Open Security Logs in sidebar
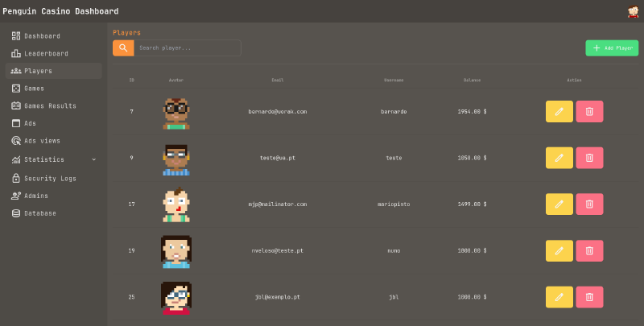The width and height of the screenshot is (644, 326). click(x=50, y=178)
